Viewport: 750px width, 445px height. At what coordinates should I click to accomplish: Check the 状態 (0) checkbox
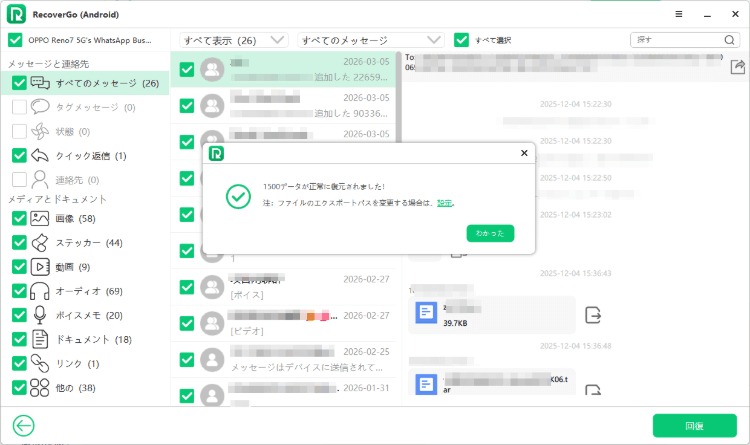coord(19,132)
